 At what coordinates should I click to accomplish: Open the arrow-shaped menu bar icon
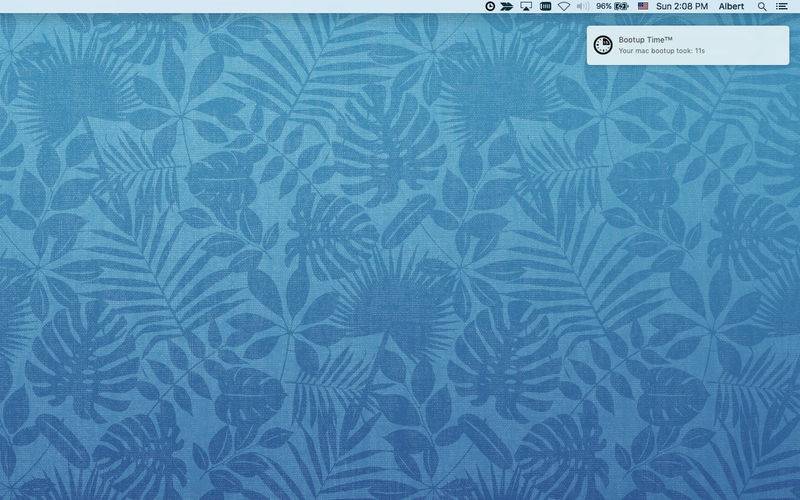507,6
